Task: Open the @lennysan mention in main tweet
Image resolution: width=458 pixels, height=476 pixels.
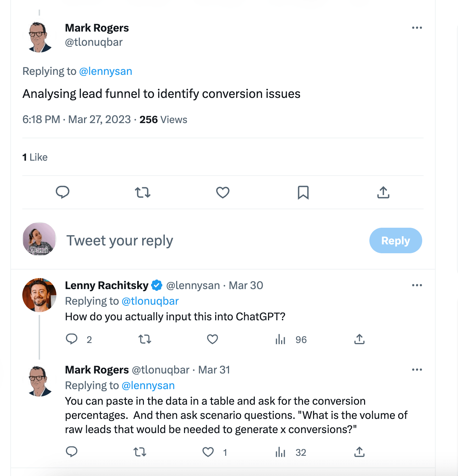Action: tap(106, 71)
